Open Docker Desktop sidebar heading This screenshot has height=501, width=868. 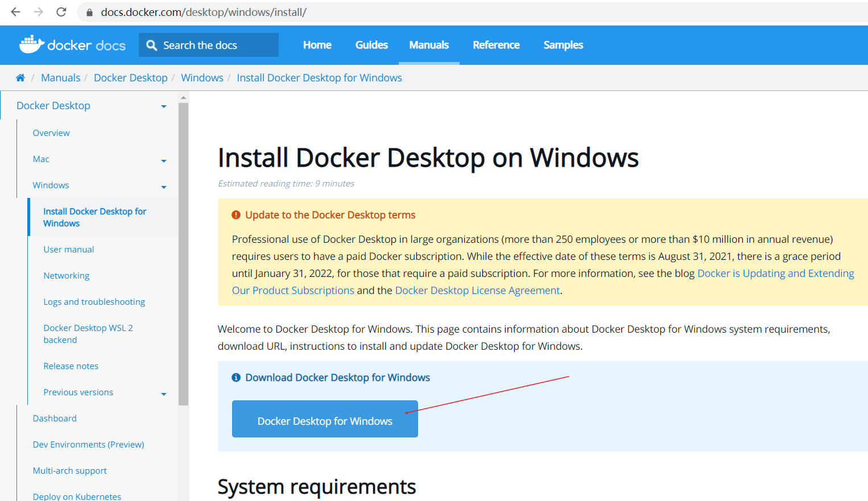click(x=53, y=106)
